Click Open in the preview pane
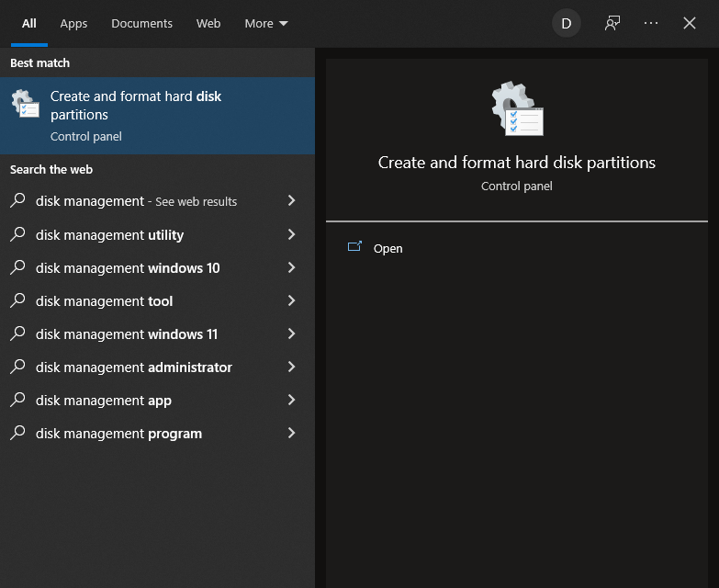Viewport: 719px width, 588px height. click(388, 249)
